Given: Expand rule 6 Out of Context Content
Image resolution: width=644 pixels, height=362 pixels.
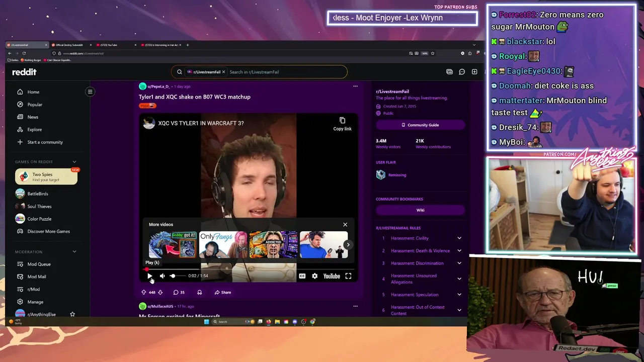Looking at the screenshot, I should pos(459,310).
